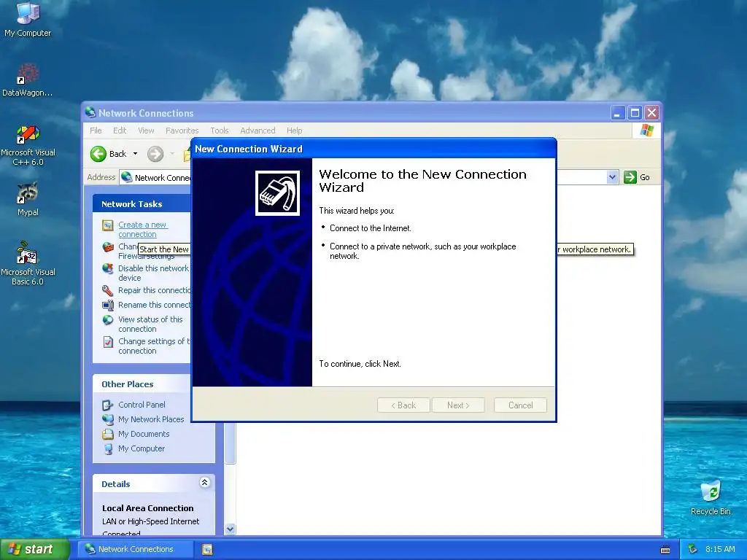Click the 8:15 AM taskbar clock
The height and width of the screenshot is (560, 747).
(x=720, y=550)
